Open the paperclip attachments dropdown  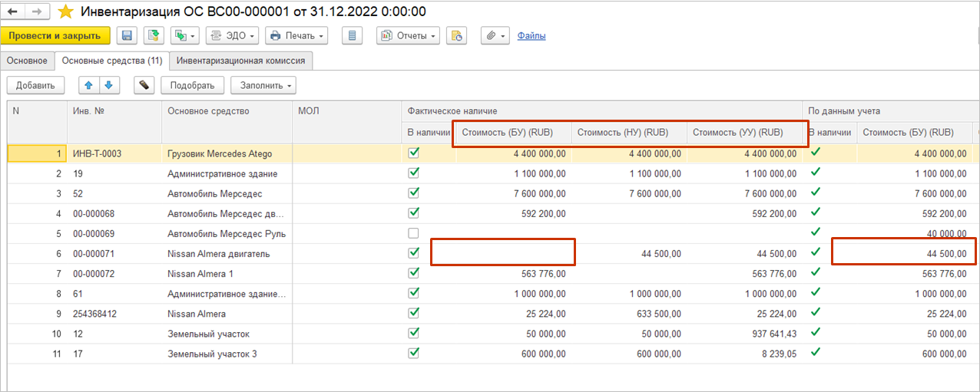point(495,35)
